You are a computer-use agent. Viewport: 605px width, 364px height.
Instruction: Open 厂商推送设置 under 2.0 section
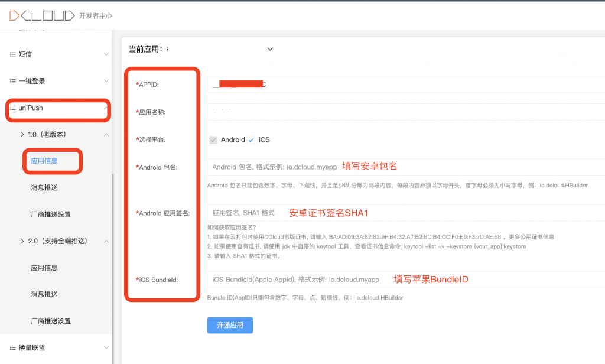click(51, 321)
